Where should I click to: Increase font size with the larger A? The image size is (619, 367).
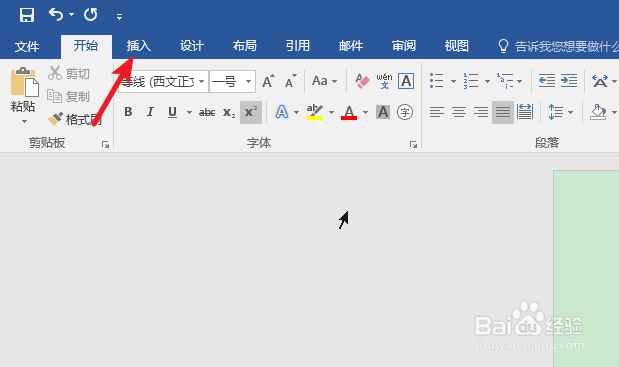pos(268,81)
